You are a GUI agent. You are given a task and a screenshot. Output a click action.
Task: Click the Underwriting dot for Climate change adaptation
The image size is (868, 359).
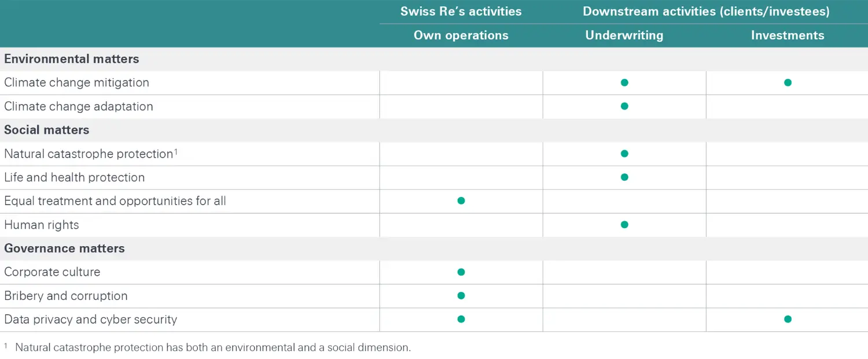click(x=624, y=107)
